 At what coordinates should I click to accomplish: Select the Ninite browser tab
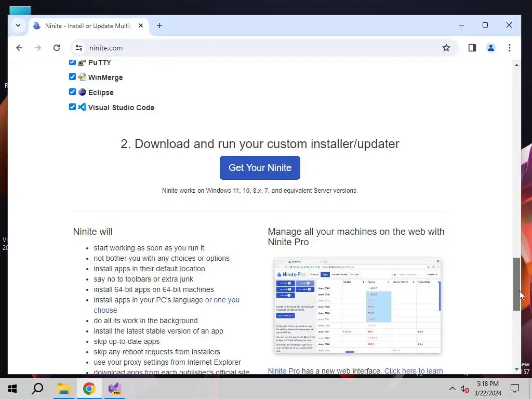click(87, 26)
